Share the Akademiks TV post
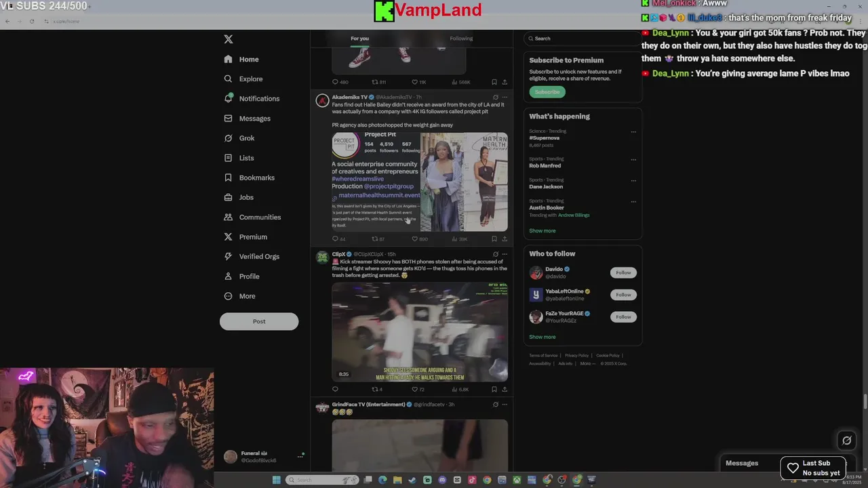Screen dimensions: 868x488 pyautogui.click(x=504, y=239)
